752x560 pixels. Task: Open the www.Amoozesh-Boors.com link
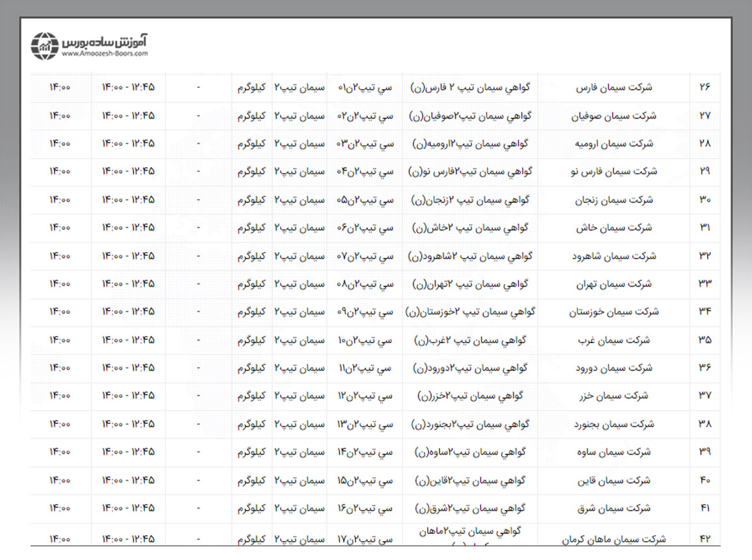tap(105, 55)
